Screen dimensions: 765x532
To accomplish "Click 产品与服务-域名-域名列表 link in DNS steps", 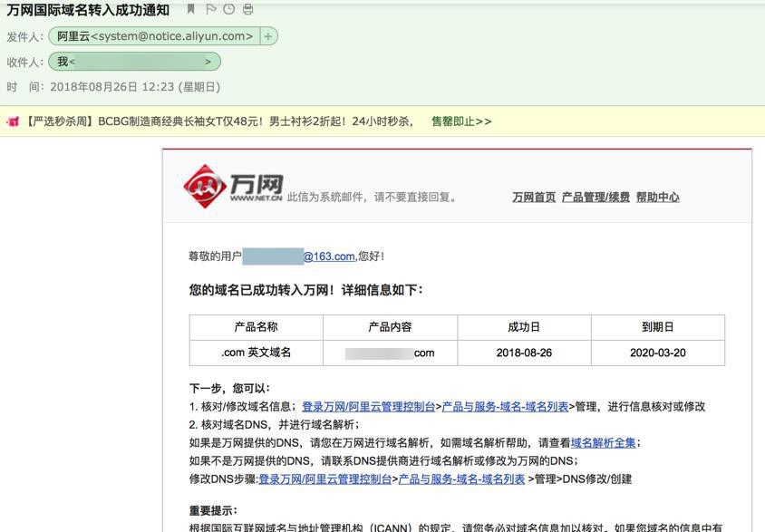I will pyautogui.click(x=461, y=479).
